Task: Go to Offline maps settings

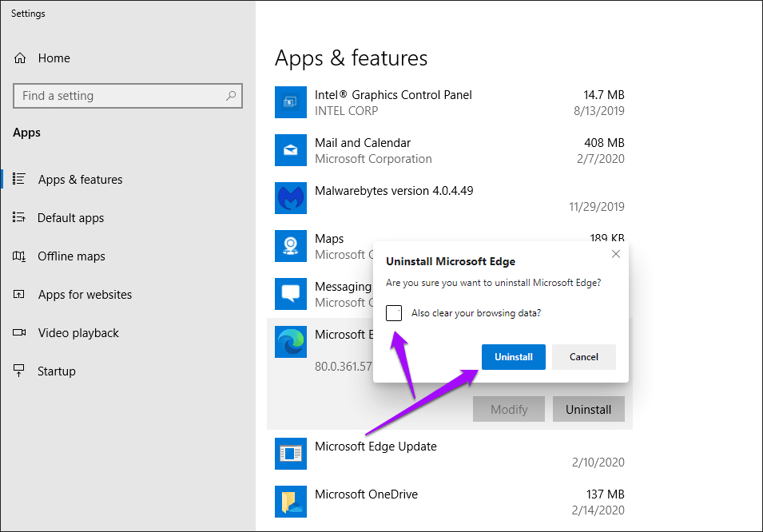Action: (x=72, y=256)
